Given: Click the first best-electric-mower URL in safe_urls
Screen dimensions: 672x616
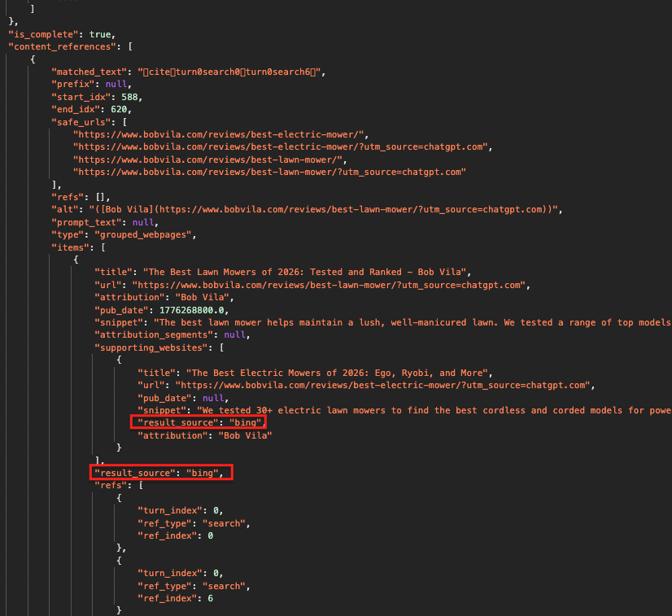Looking at the screenshot, I should coord(221,134).
